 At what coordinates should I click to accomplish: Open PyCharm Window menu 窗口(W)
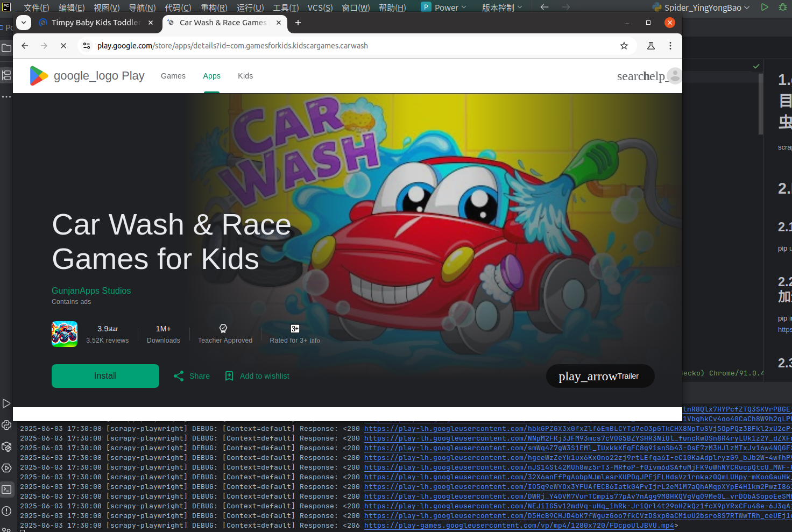click(356, 8)
